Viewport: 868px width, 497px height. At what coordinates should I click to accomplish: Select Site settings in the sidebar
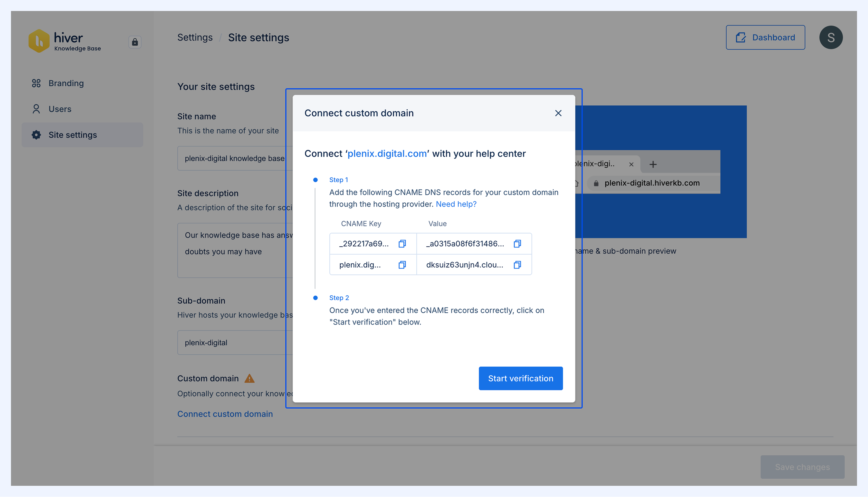click(x=82, y=135)
